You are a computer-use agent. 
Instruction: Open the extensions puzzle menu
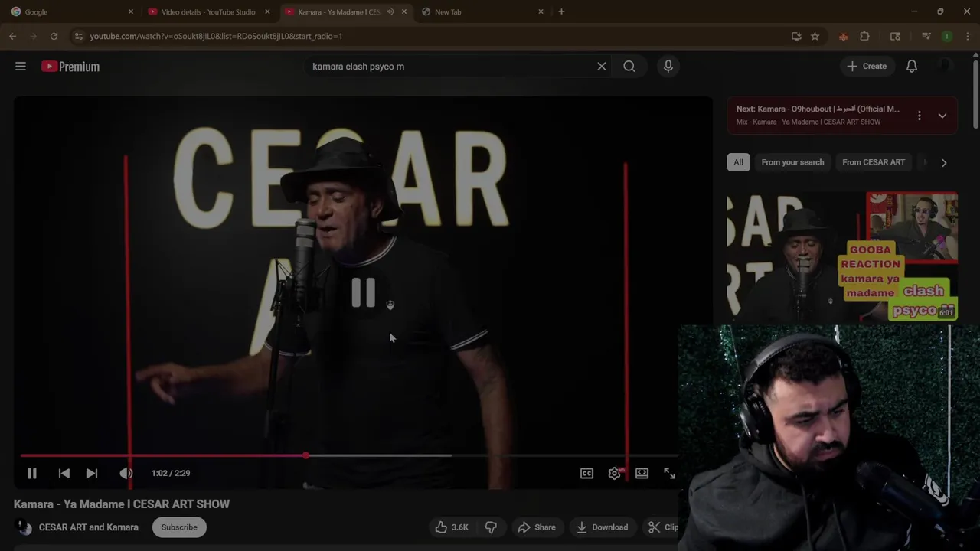coord(864,36)
